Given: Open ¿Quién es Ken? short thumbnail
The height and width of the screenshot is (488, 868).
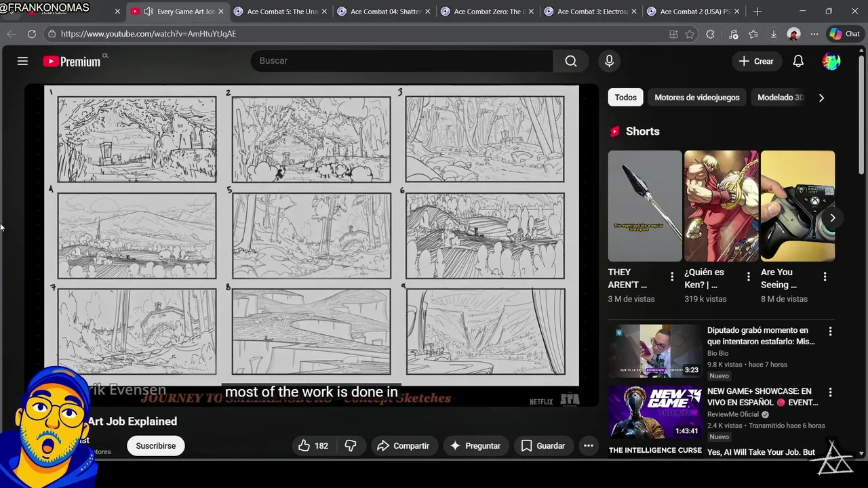Looking at the screenshot, I should pos(722,206).
